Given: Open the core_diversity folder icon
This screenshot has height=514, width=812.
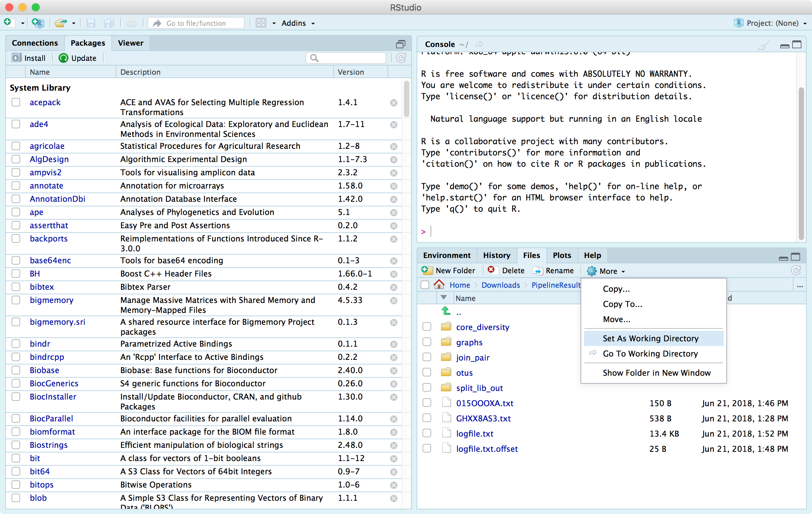Looking at the screenshot, I should [446, 326].
